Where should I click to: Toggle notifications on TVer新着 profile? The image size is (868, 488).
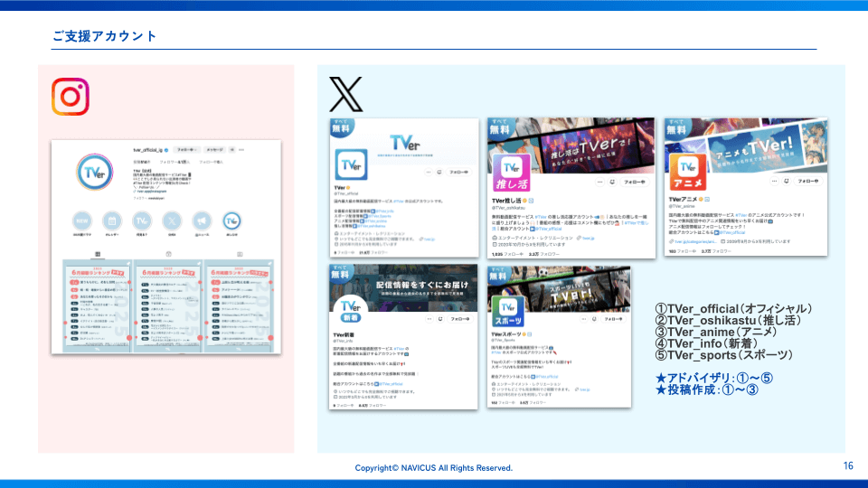click(440, 319)
